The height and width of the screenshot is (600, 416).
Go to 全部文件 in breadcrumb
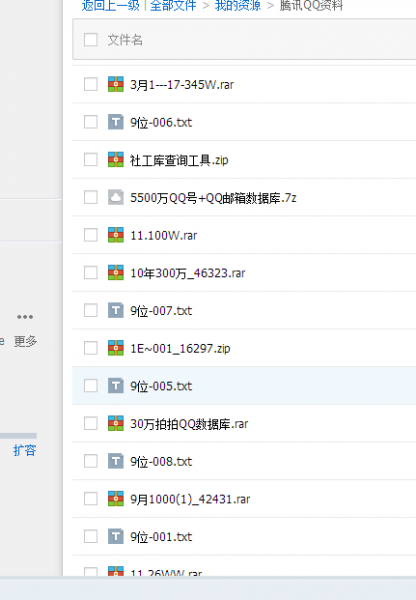173,5
